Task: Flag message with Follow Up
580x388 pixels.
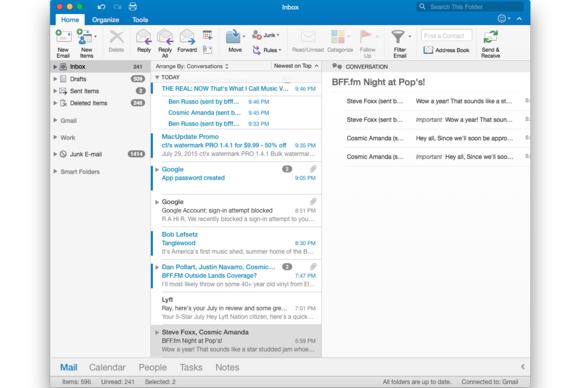Action: click(367, 43)
